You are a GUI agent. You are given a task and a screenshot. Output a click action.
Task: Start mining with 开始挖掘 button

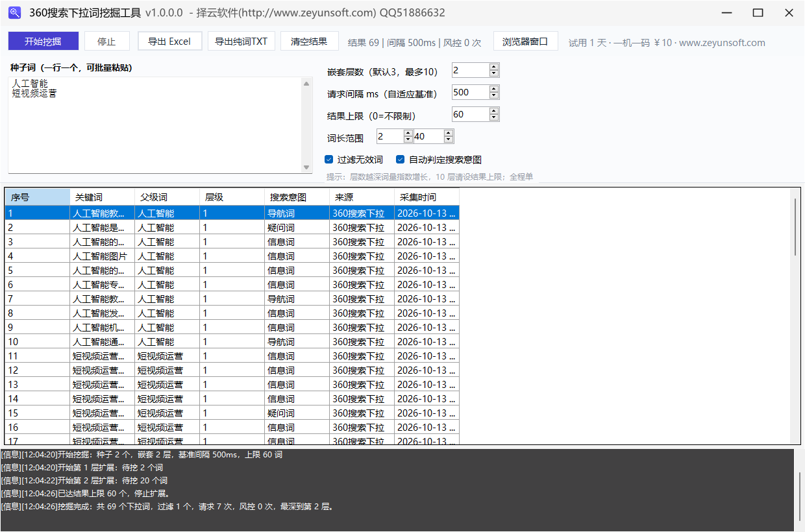43,41
